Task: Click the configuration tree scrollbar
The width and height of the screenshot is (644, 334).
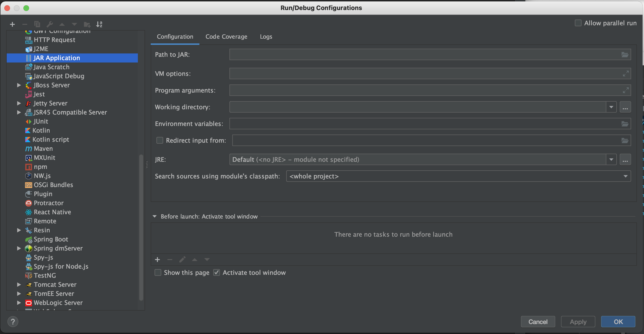Action: click(141, 228)
